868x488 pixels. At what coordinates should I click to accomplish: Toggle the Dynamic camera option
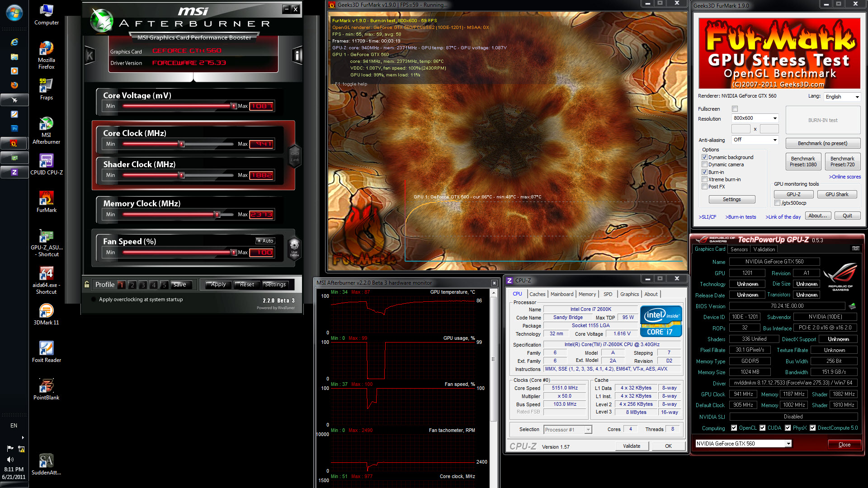(x=704, y=164)
